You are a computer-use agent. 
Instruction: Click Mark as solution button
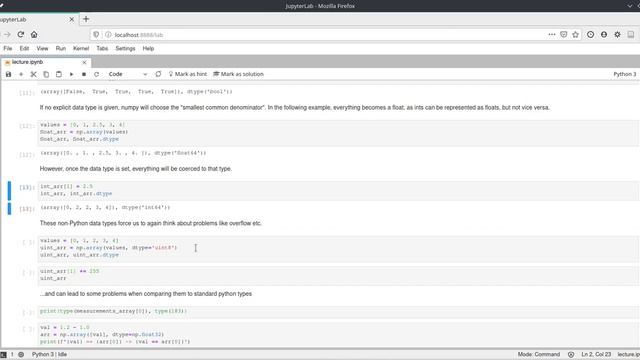pos(239,74)
